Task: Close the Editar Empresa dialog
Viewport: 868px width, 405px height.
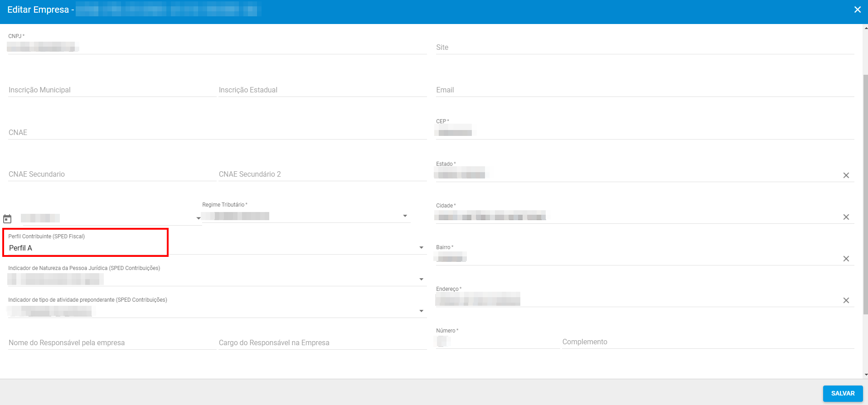Action: tap(857, 10)
